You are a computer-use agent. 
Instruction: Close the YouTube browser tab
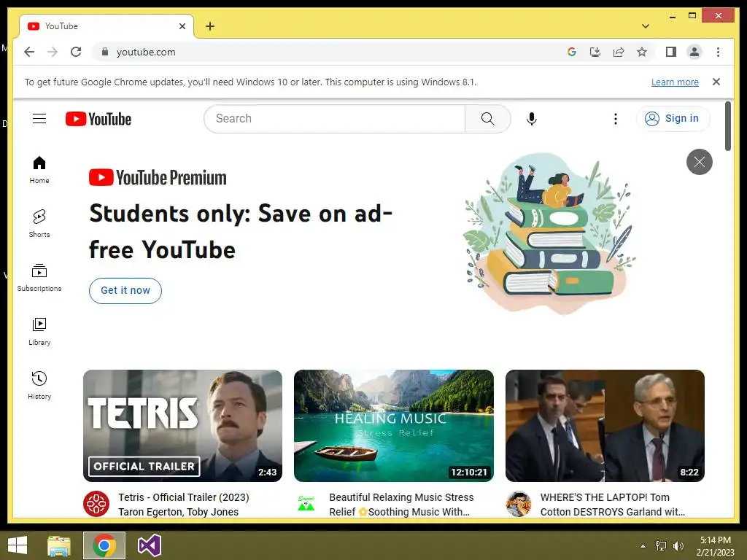(182, 26)
